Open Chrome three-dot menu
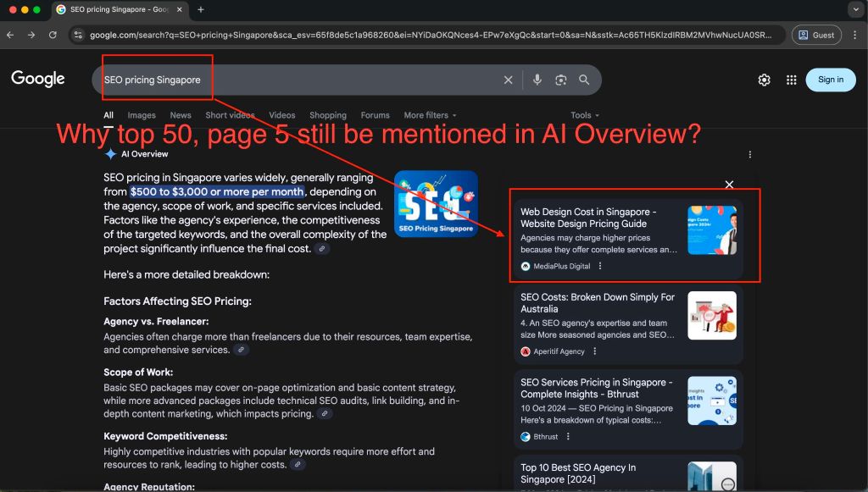Screen dimensions: 868x492 tap(854, 35)
